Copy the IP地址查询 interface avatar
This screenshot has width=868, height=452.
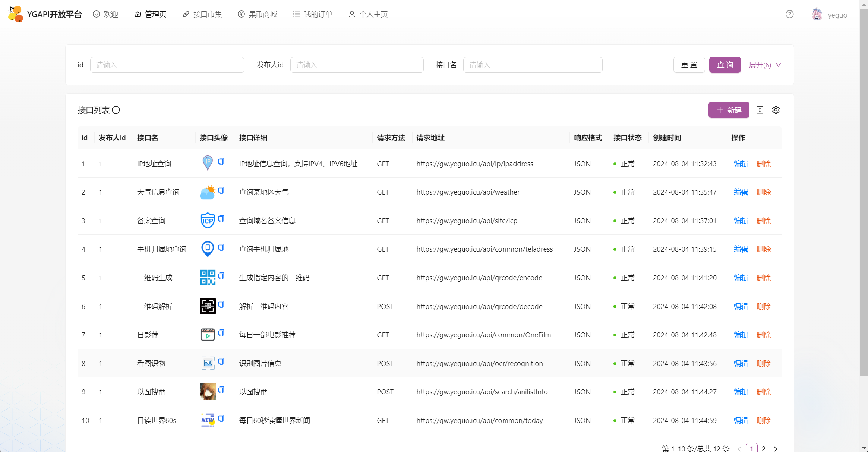pyautogui.click(x=221, y=161)
